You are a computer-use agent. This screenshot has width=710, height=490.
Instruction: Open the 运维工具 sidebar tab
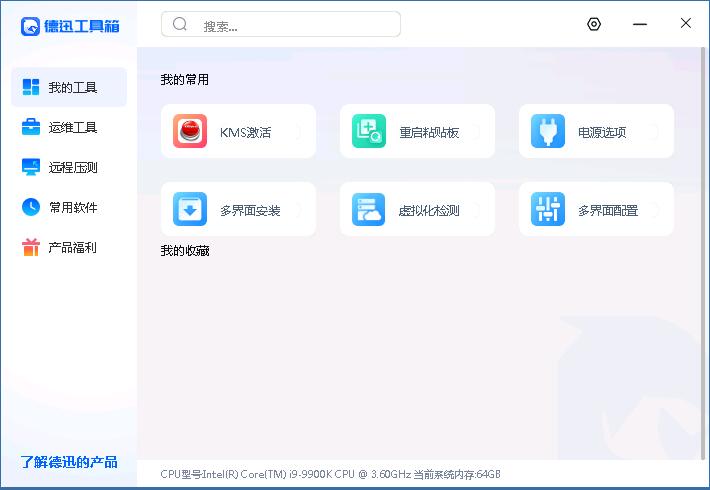click(69, 127)
